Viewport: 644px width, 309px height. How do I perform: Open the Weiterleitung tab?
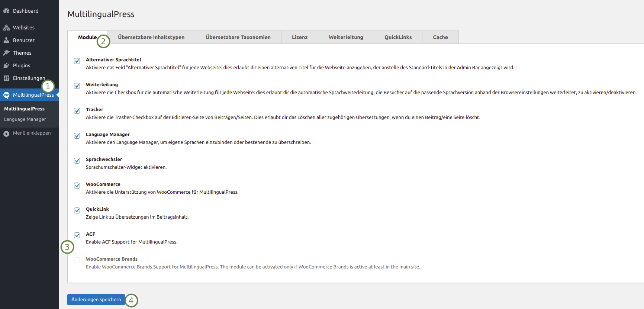346,37
